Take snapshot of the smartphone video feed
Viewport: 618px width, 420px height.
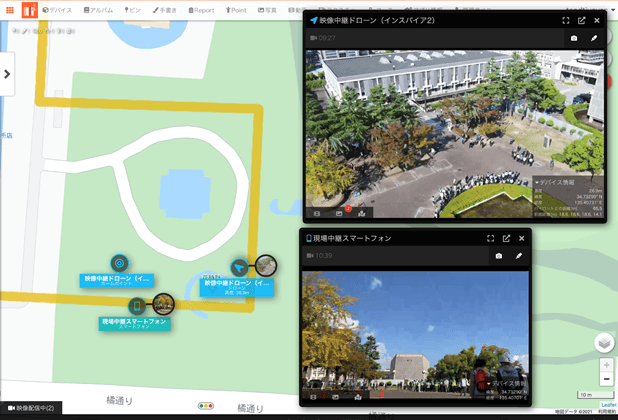(499, 256)
